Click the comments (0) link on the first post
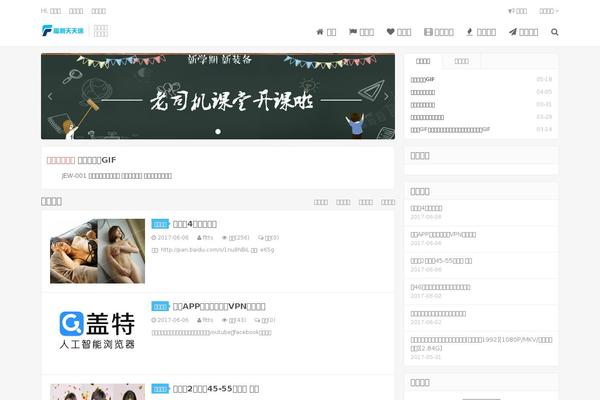600x400 pixels. [269, 238]
